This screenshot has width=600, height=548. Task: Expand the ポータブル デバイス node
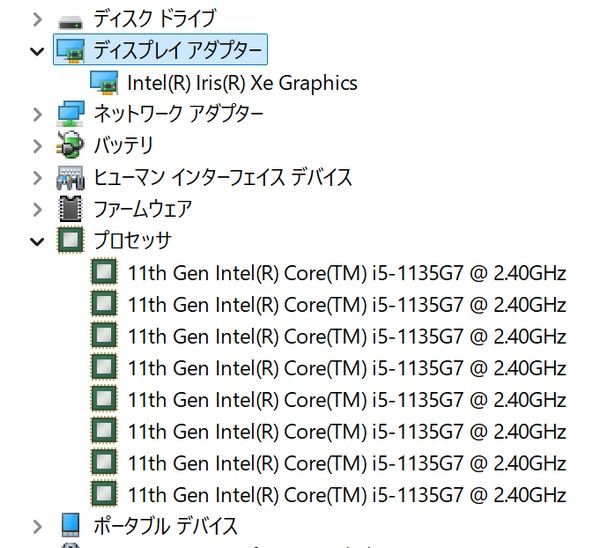(x=38, y=525)
